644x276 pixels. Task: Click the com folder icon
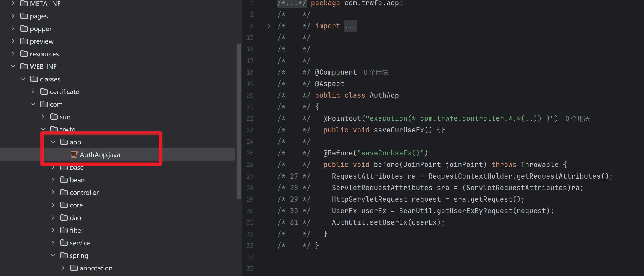point(44,104)
